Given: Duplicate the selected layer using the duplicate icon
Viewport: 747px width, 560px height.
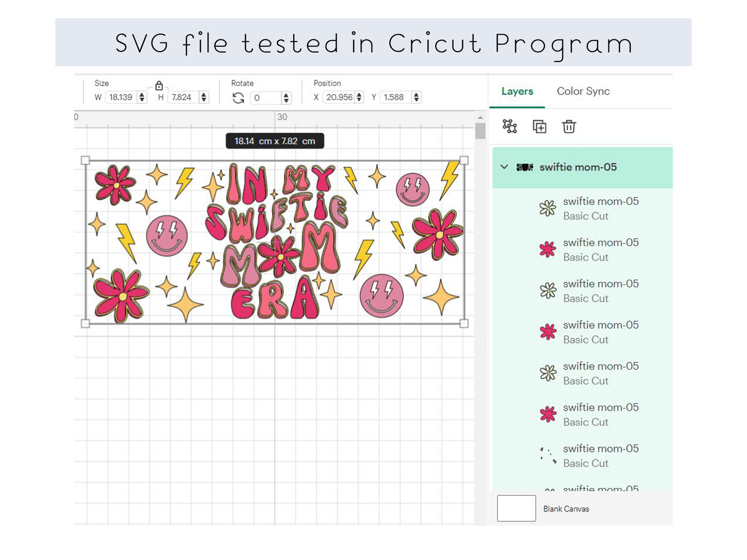Looking at the screenshot, I should pos(539,126).
